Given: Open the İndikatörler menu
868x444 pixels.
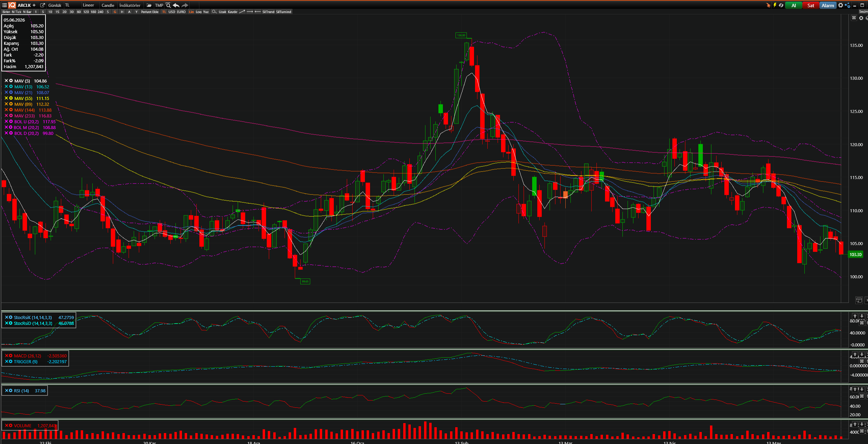Looking at the screenshot, I should [130, 5].
